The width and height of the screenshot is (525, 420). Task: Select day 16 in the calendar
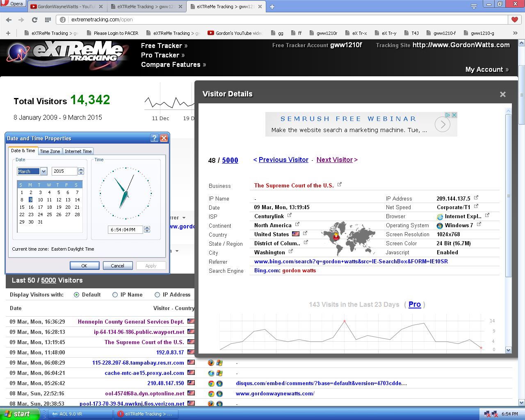(31, 207)
